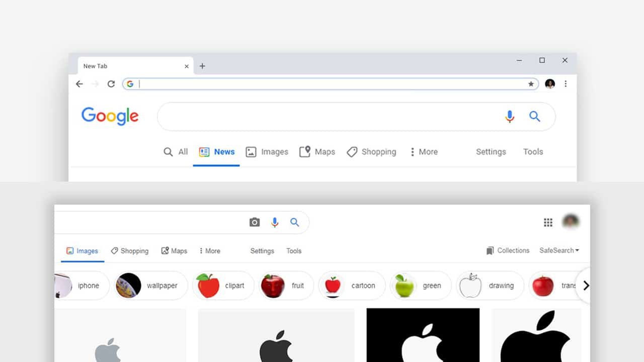644x362 pixels.
Task: Click the Google logo in upper window
Action: (x=110, y=116)
